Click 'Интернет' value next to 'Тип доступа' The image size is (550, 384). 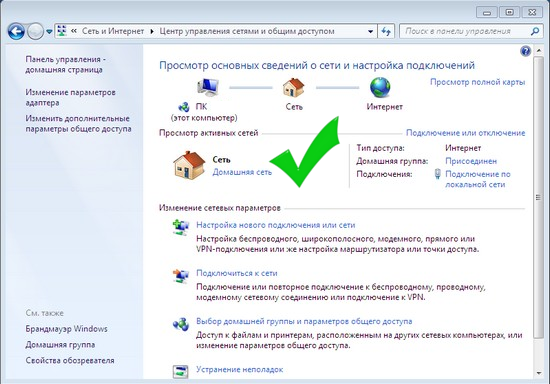point(463,148)
